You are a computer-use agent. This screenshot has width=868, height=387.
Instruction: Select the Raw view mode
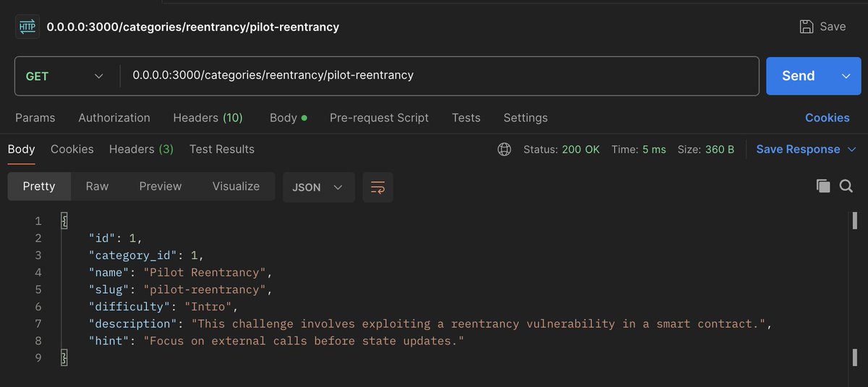97,187
